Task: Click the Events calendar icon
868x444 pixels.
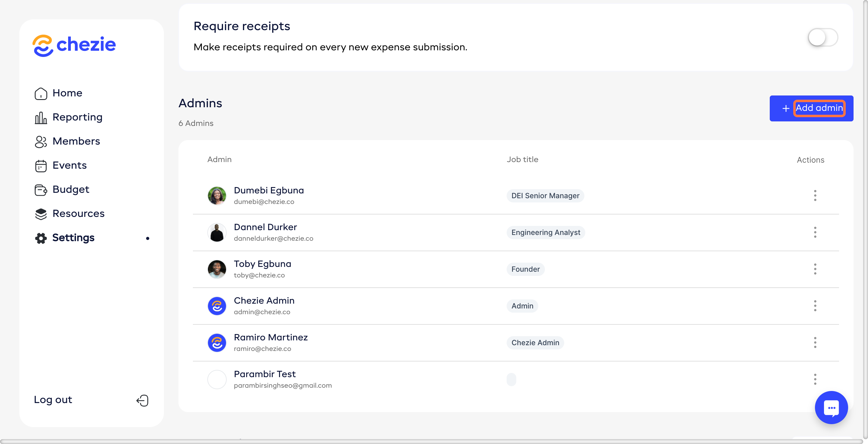Action: click(x=41, y=166)
